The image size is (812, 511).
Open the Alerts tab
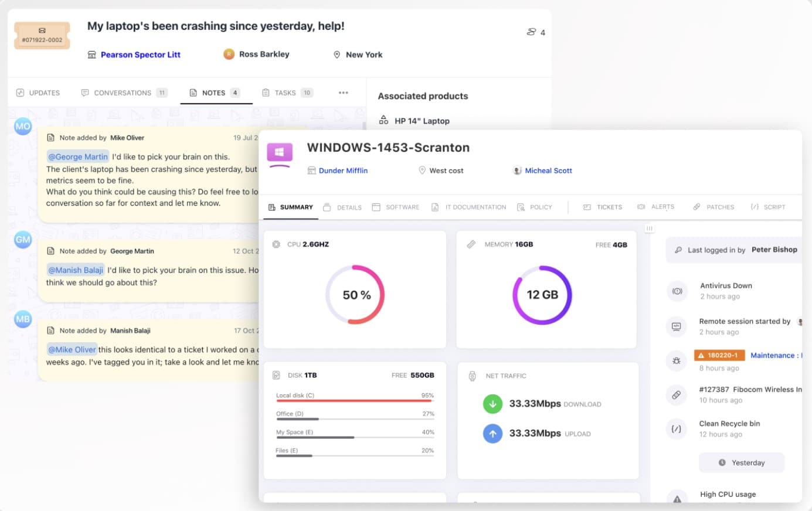(656, 207)
